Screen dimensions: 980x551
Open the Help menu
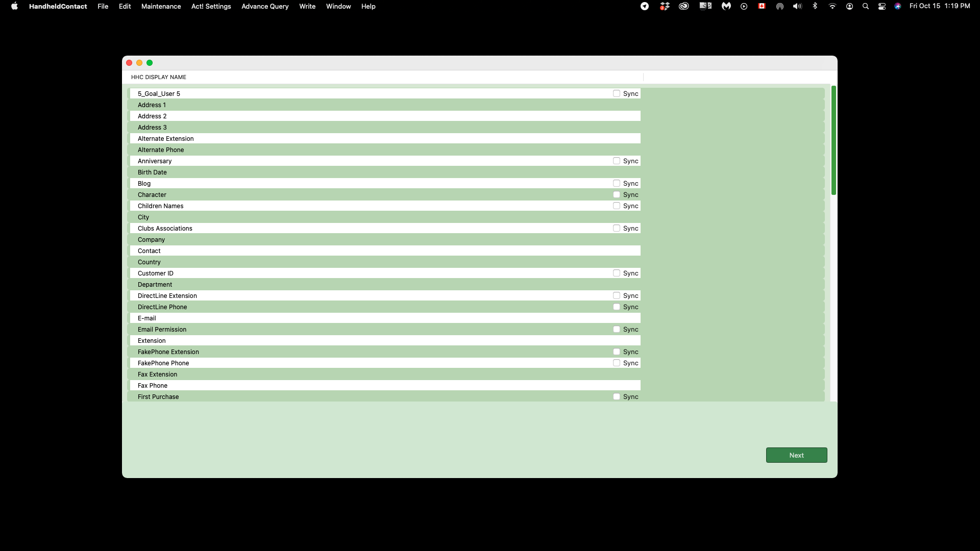pyautogui.click(x=369, y=6)
